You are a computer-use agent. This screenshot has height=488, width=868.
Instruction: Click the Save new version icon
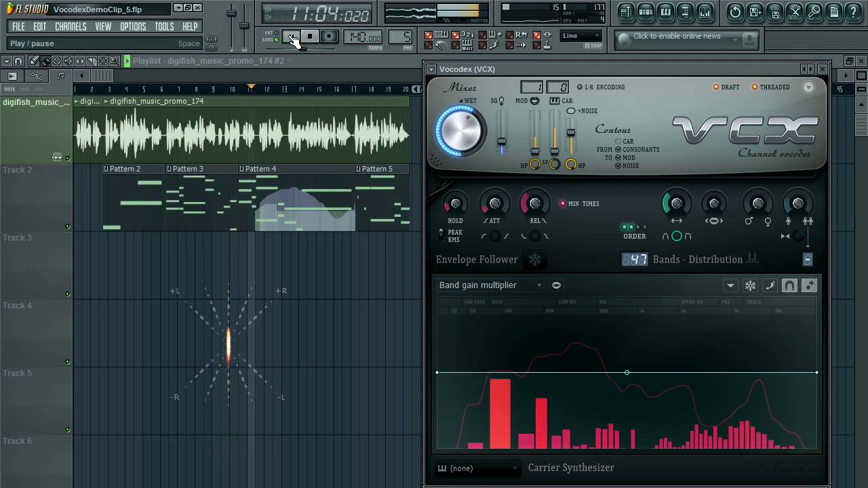click(755, 12)
